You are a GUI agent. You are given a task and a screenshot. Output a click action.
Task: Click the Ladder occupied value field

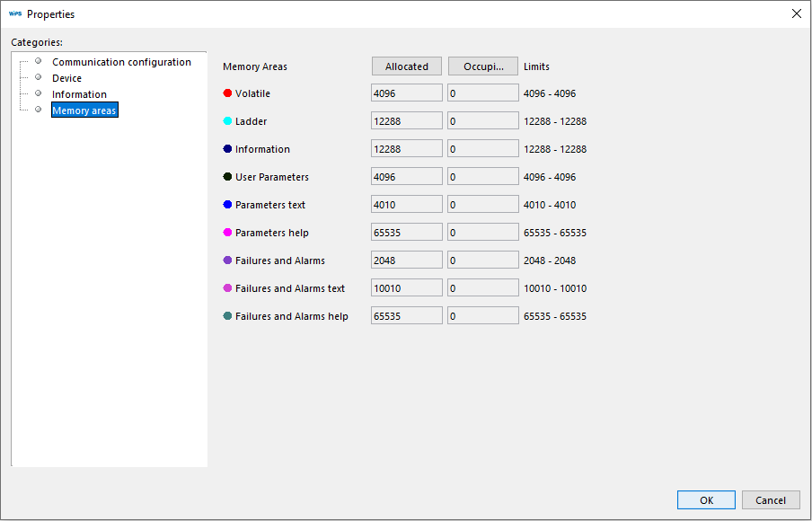pyautogui.click(x=482, y=120)
